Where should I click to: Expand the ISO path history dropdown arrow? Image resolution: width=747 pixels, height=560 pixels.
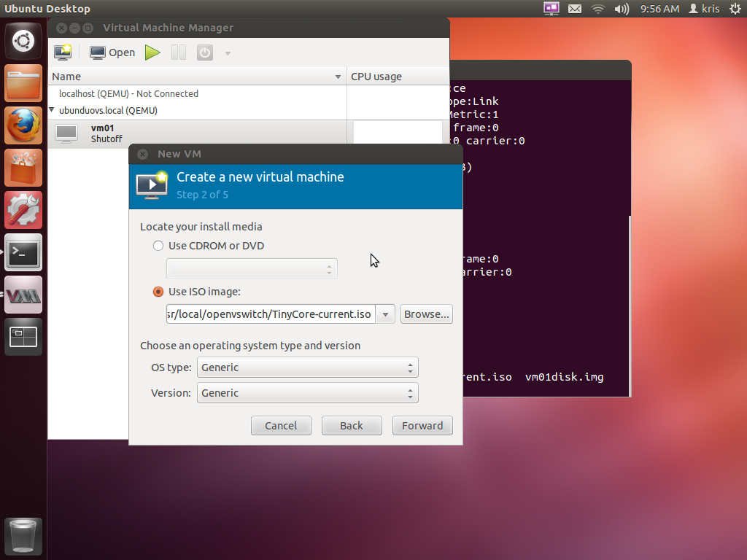click(385, 314)
